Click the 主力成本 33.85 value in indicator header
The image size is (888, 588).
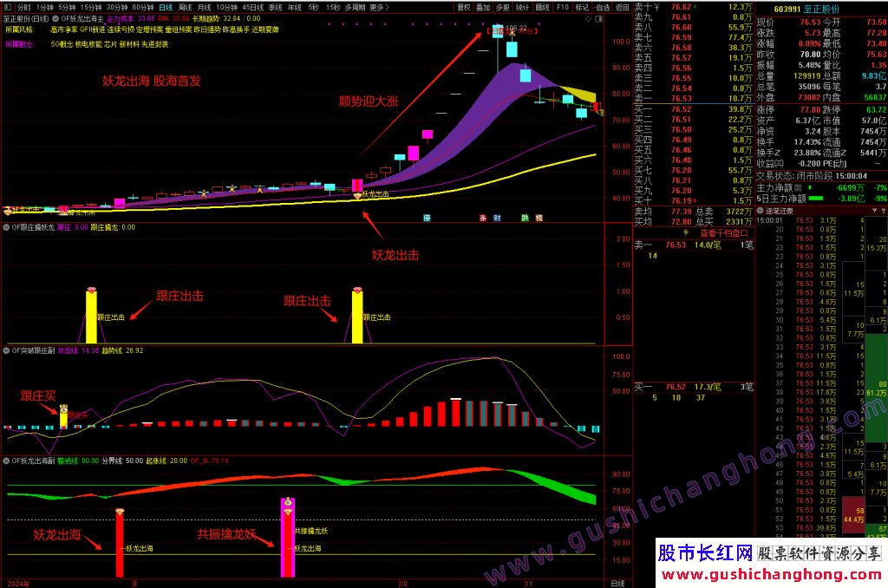coord(131,19)
